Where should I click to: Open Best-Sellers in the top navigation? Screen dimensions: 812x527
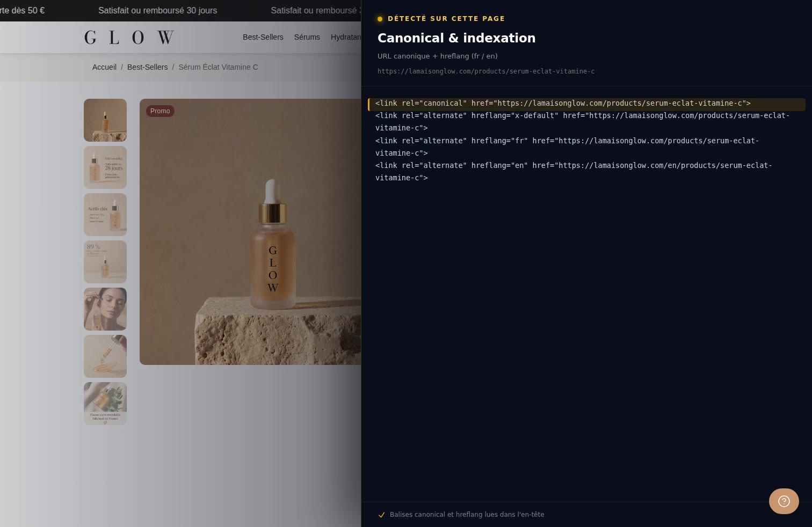pos(263,37)
